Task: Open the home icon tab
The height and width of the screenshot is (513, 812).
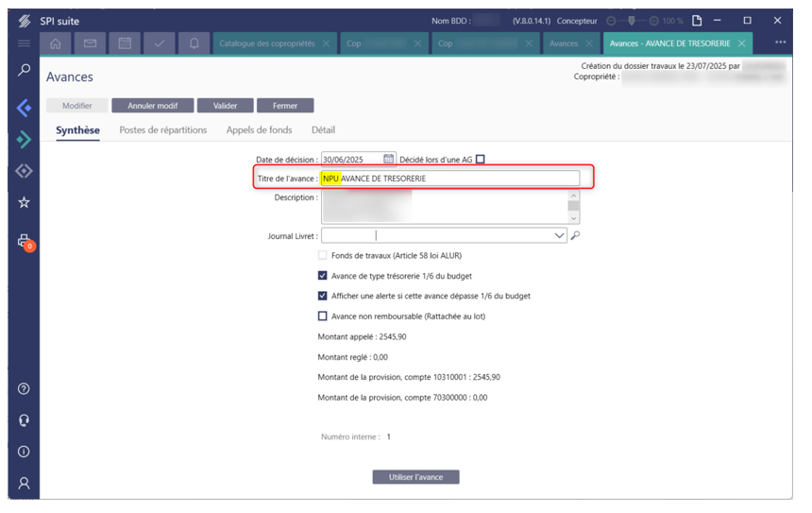Action: [x=56, y=43]
